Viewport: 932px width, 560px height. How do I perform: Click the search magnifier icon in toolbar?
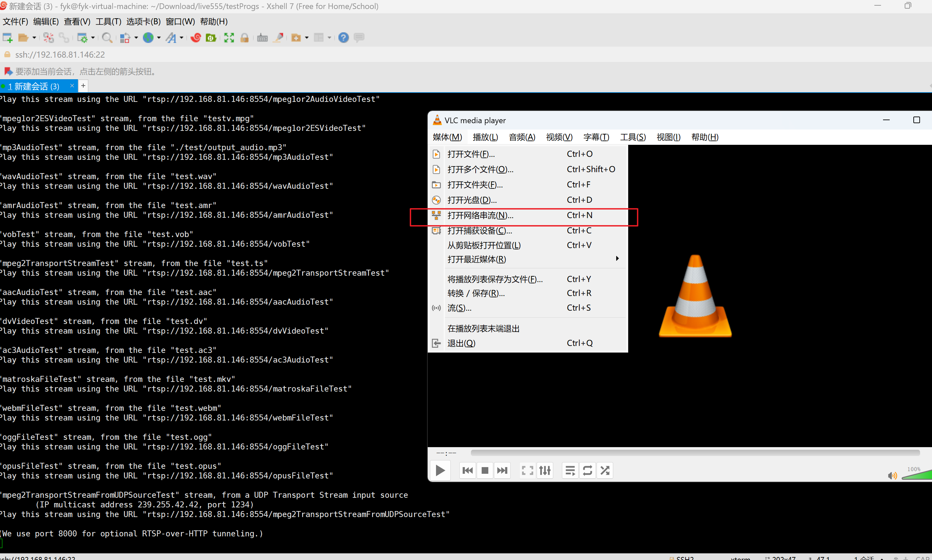[107, 37]
